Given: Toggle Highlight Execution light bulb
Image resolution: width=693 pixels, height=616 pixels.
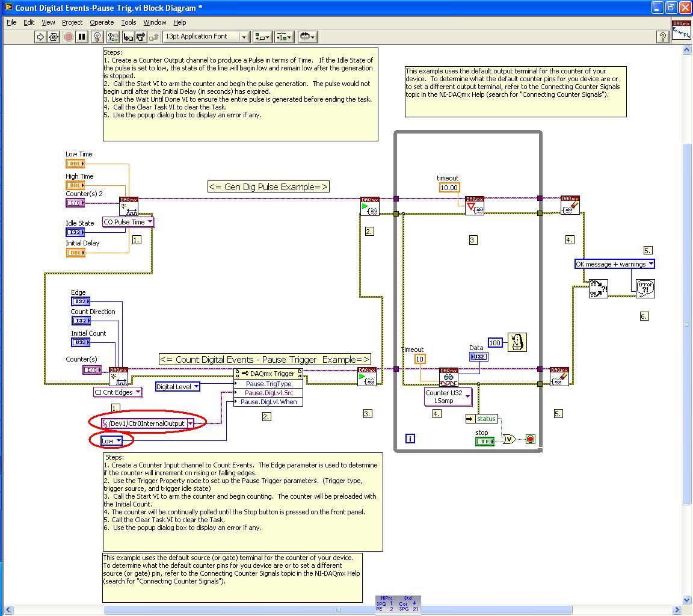Looking at the screenshot, I should (97, 37).
